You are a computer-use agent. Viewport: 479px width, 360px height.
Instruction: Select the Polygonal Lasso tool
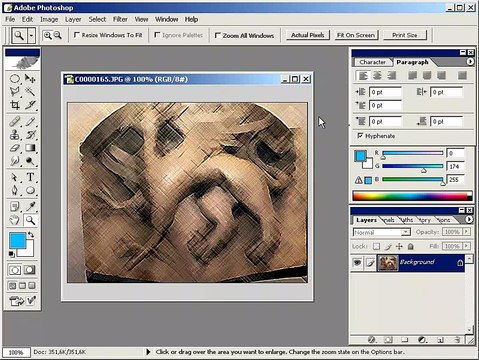pyautogui.click(x=15, y=91)
